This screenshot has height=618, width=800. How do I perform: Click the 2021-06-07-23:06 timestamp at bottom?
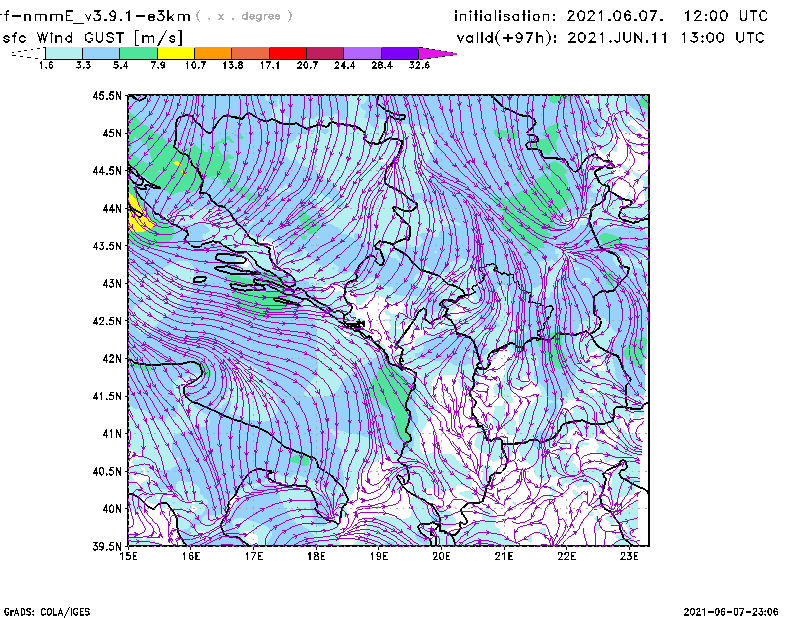739,610
